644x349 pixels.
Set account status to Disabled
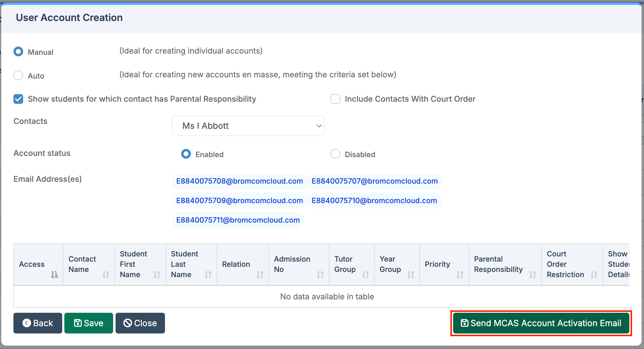tap(335, 154)
